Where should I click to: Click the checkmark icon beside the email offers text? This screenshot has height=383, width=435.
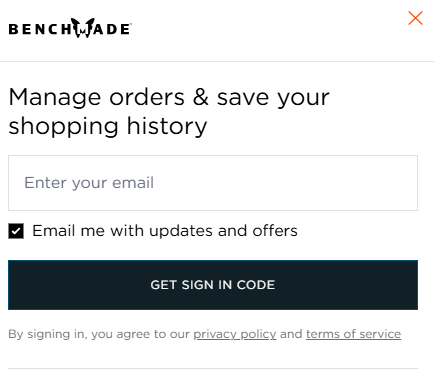tap(16, 231)
